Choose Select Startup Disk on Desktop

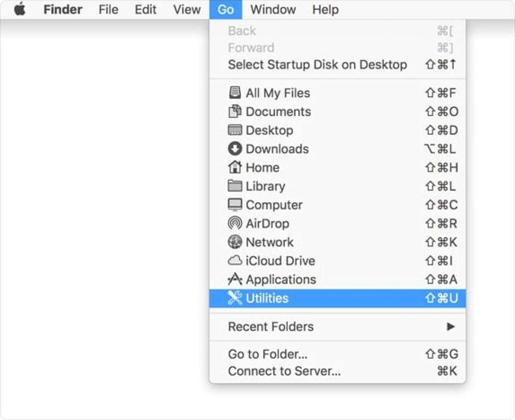(337, 65)
